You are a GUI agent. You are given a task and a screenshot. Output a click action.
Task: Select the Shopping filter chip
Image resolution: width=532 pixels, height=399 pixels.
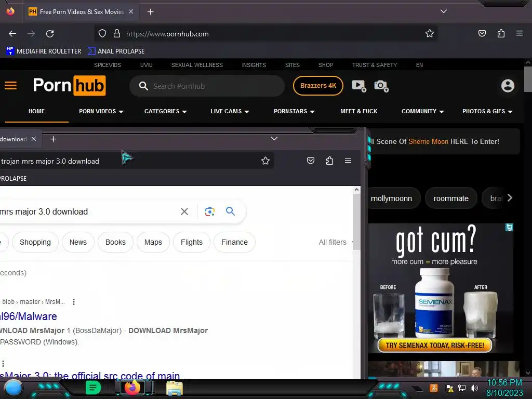35,242
